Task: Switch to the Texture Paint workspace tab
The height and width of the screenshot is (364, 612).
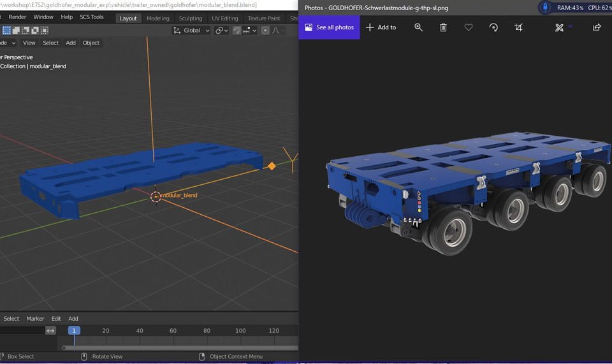Action: point(264,18)
